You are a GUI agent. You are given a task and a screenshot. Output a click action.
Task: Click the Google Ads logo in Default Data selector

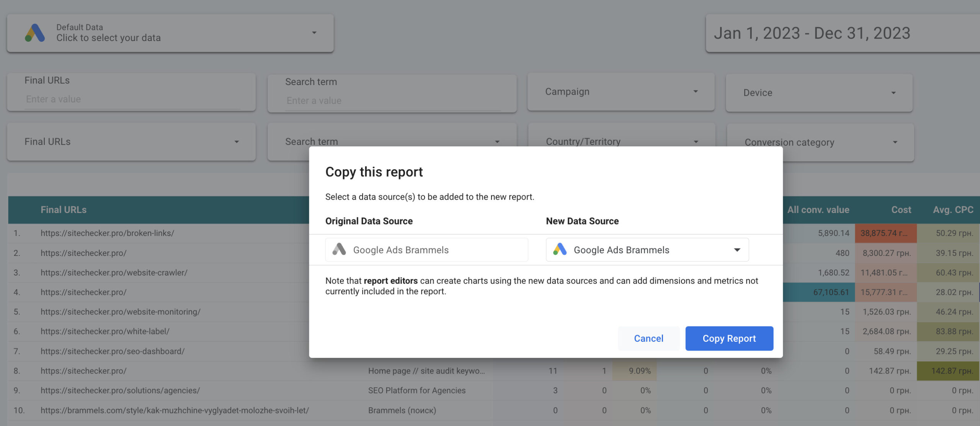35,33
